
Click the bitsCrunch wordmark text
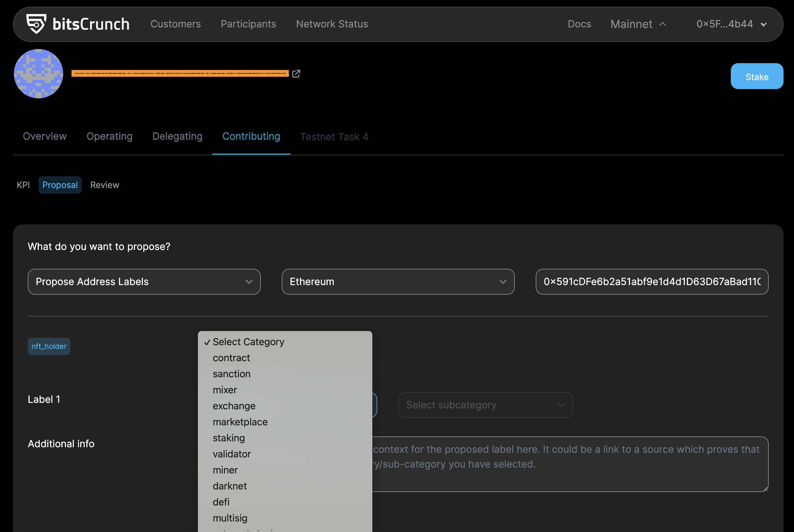[x=91, y=24]
